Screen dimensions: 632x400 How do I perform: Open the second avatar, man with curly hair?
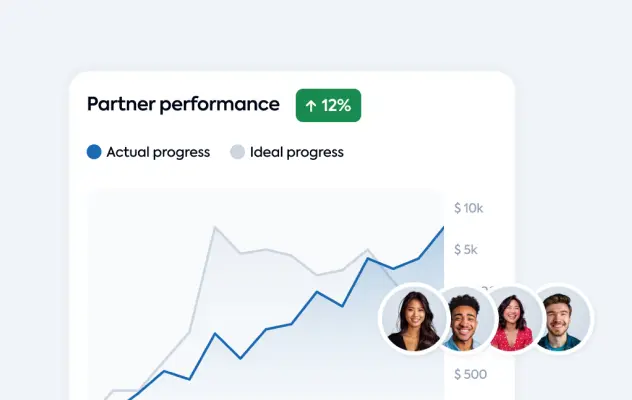(463, 319)
